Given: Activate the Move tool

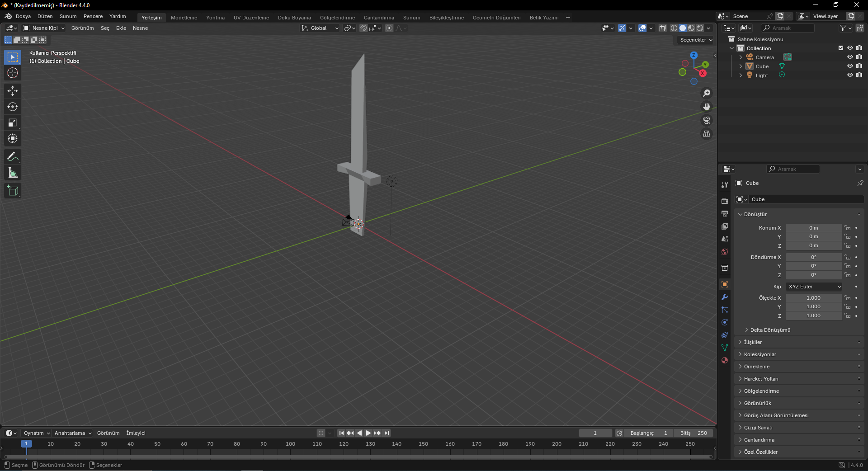Looking at the screenshot, I should tap(13, 91).
